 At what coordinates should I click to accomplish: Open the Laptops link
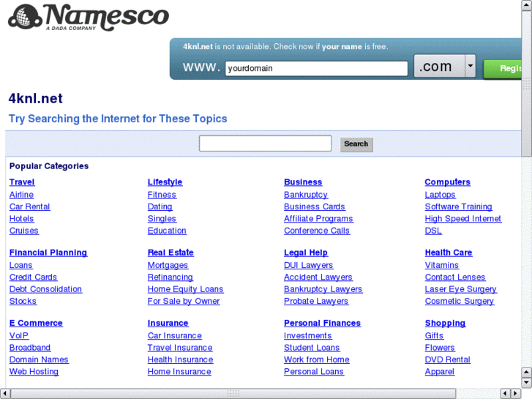pyautogui.click(x=440, y=195)
